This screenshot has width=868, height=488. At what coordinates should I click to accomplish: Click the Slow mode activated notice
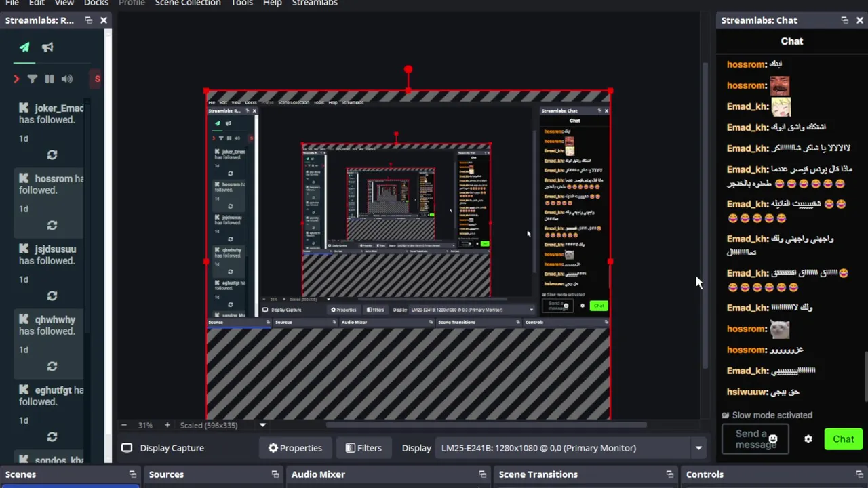766,415
